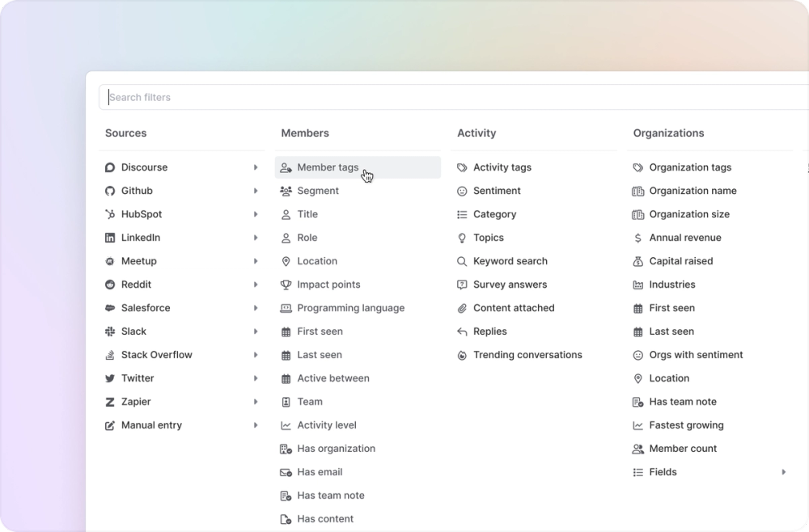
Task: Click the Replies arrow icon
Action: [462, 331]
